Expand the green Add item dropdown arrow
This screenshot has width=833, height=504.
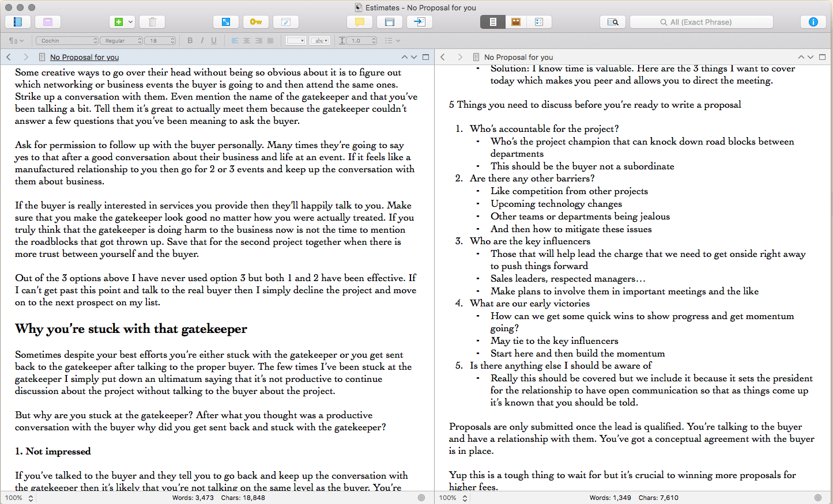tap(131, 22)
